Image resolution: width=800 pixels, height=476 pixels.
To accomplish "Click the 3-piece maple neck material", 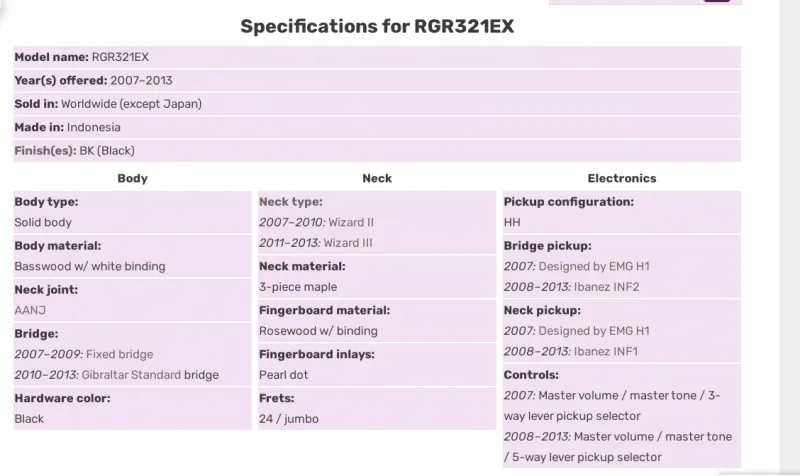I will coord(298,287).
